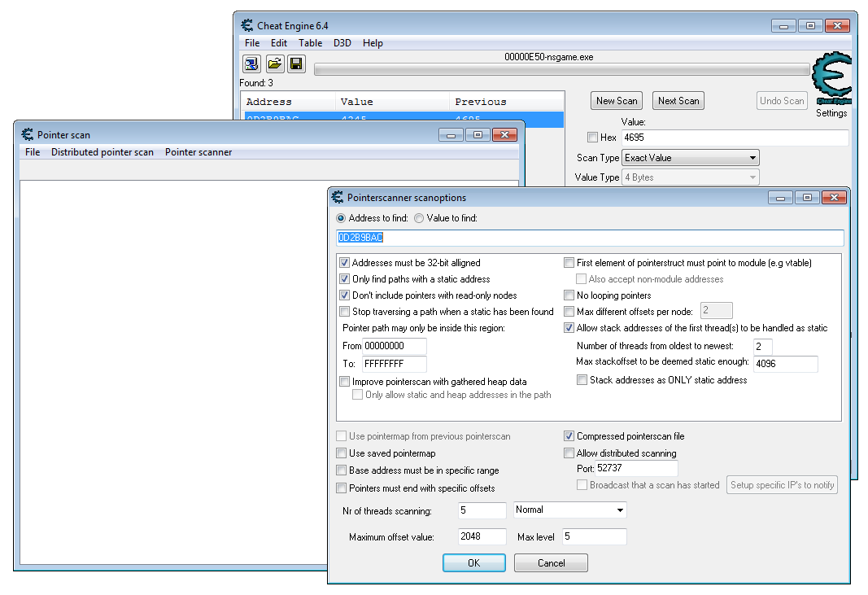
Task: Open the Pointer scanner menu
Action: [198, 151]
